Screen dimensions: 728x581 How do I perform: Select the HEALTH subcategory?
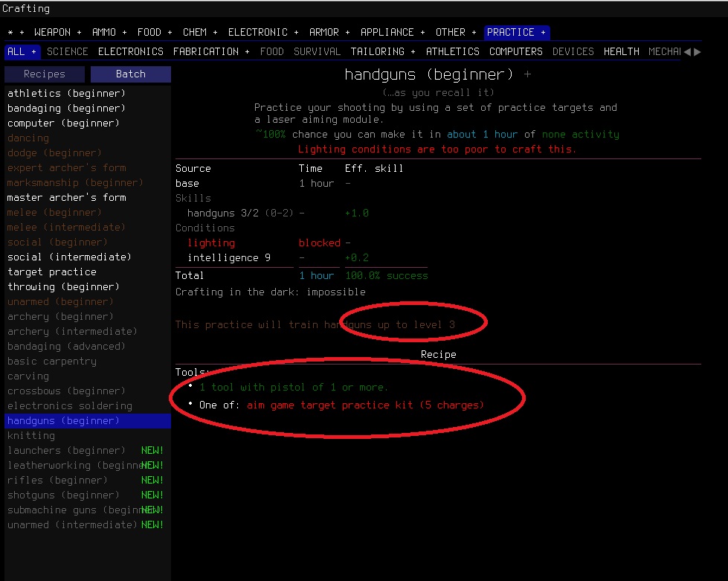(x=622, y=51)
